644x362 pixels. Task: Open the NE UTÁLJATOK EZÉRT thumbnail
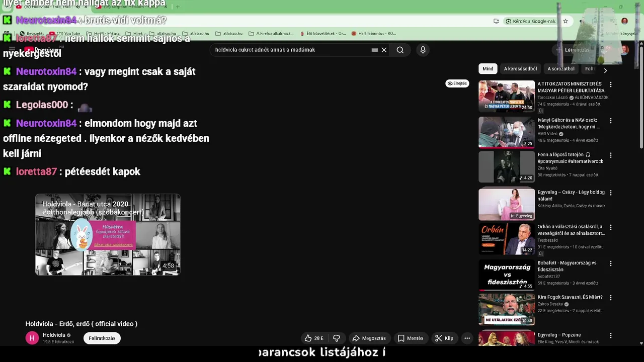507,309
